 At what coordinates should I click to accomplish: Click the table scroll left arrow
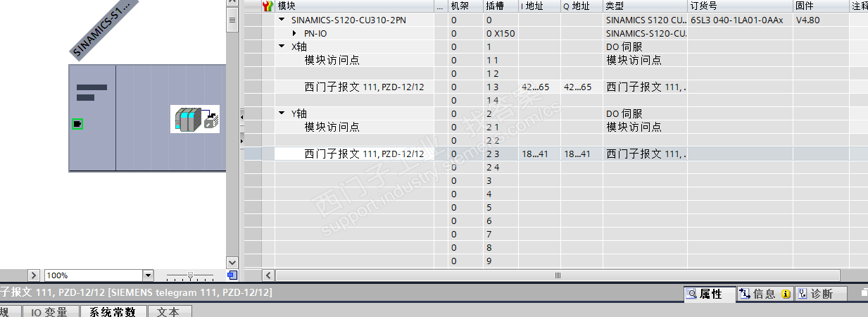(x=268, y=275)
